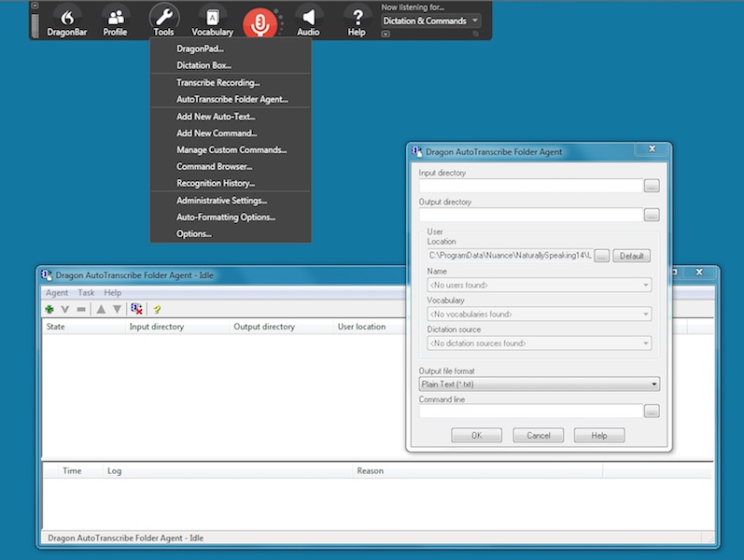Click the green plus add task icon
Viewport: 744px width, 560px height.
[x=49, y=309]
